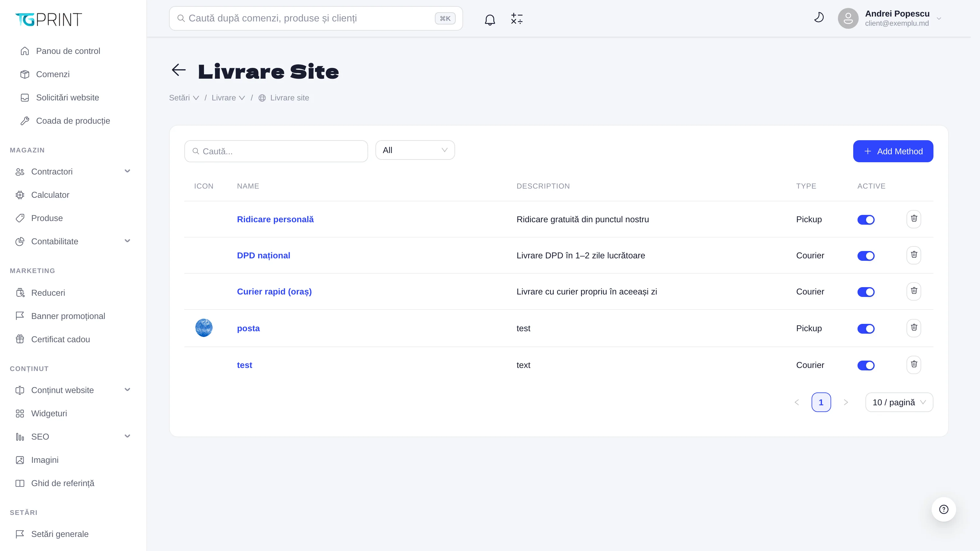Click the TGPrint logo
The image size is (980, 551).
point(49,19)
